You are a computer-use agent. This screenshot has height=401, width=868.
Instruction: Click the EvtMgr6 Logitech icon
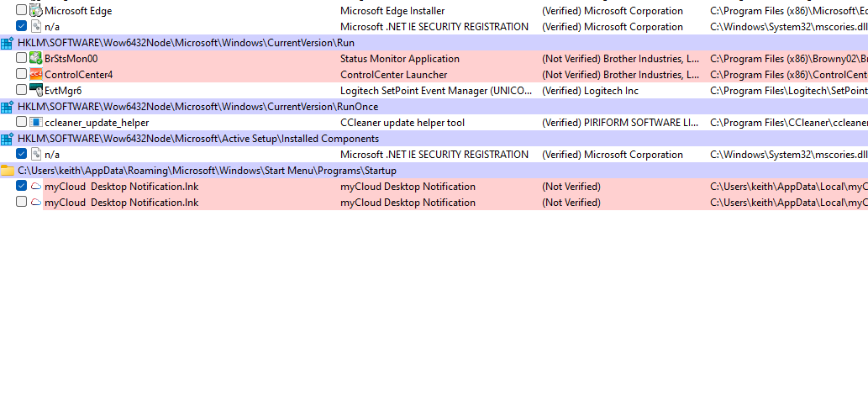pos(36,90)
